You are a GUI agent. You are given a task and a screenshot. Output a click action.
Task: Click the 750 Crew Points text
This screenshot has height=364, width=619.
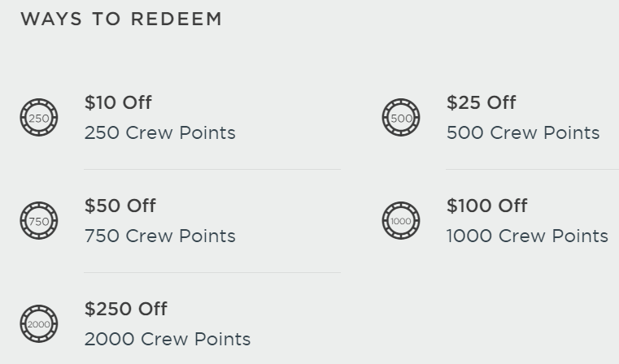[x=159, y=236]
